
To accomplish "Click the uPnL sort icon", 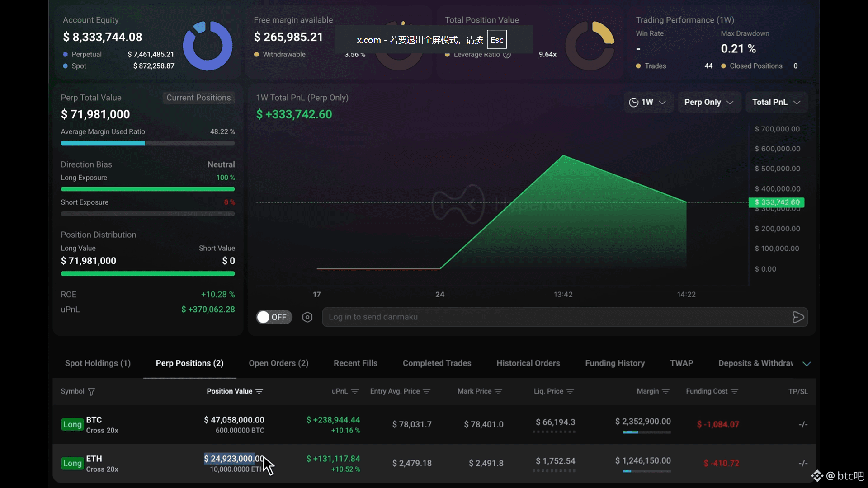I will 355,392.
